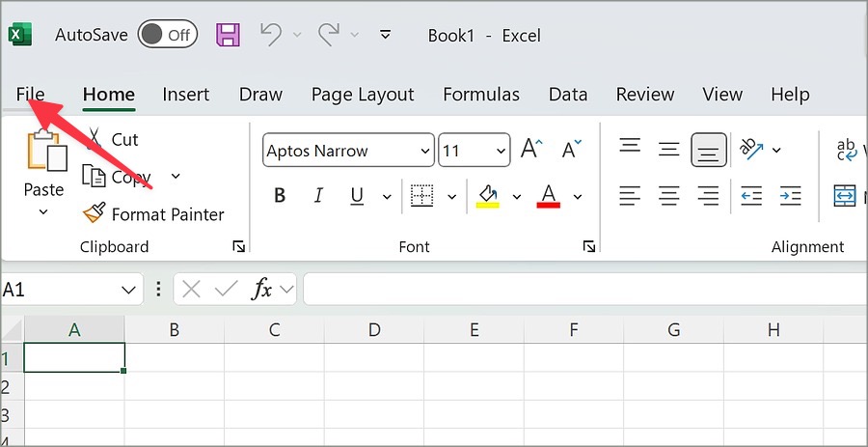The image size is (868, 447).
Task: Click the Save floppy disk icon
Action: tap(228, 36)
